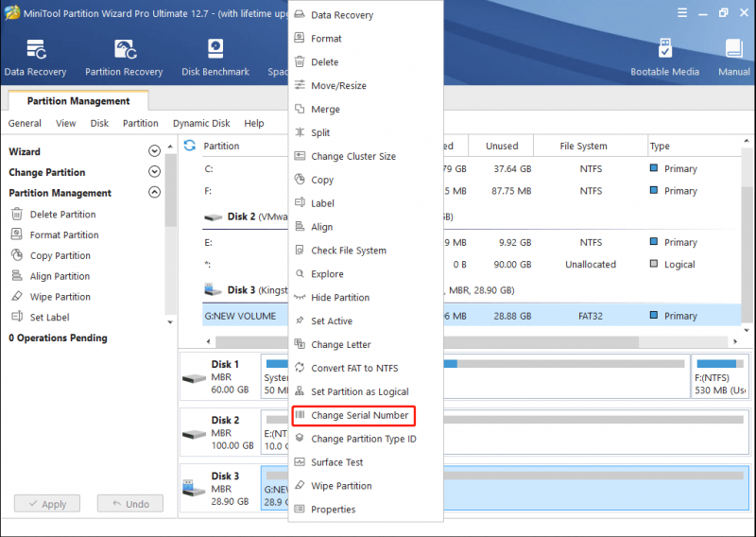Expand the Wizard section chevron
The width and height of the screenshot is (756, 537).
pyautogui.click(x=154, y=151)
